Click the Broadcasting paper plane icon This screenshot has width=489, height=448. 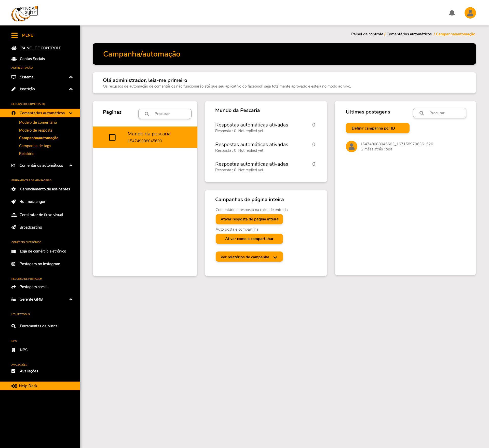[14, 227]
